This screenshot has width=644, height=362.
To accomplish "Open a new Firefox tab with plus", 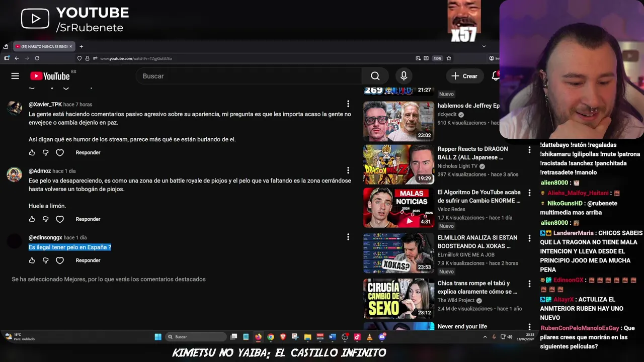I will [x=81, y=46].
